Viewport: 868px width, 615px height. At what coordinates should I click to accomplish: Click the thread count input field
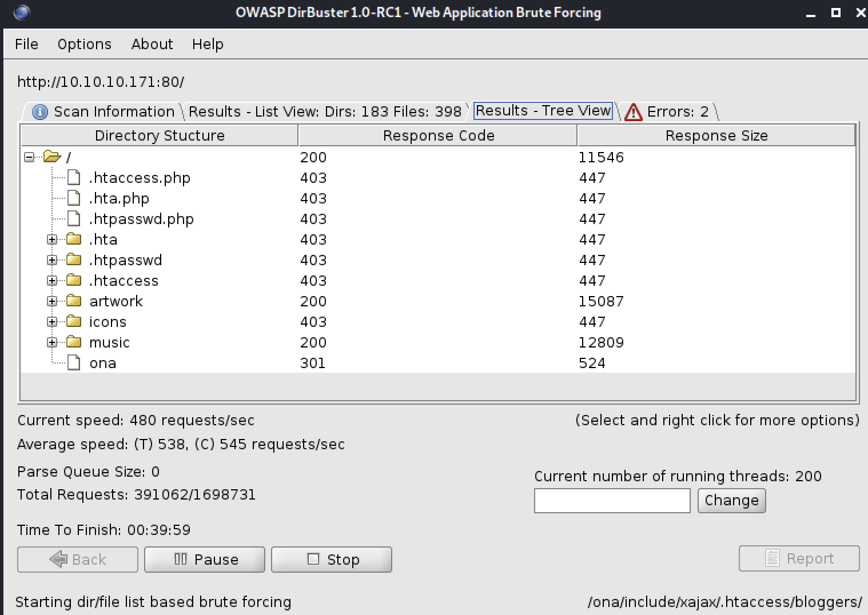[612, 501]
